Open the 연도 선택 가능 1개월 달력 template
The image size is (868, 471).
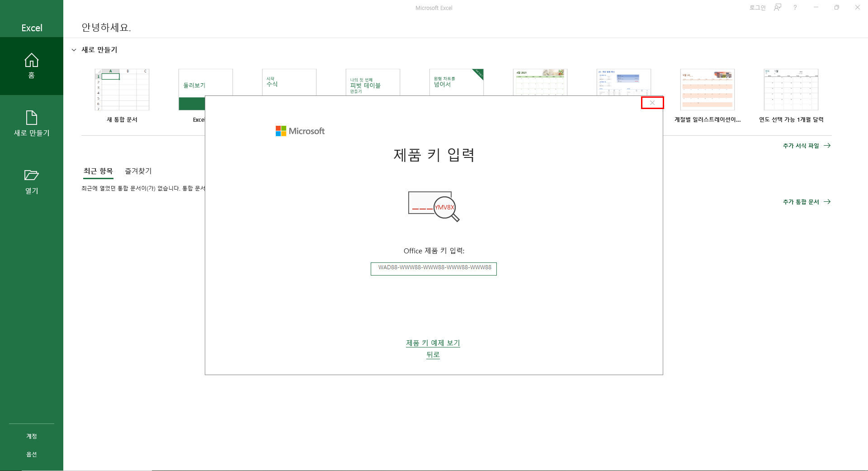click(791, 95)
